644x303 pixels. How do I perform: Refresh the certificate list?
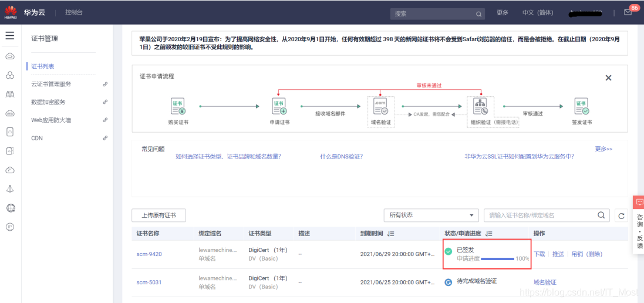(x=622, y=215)
